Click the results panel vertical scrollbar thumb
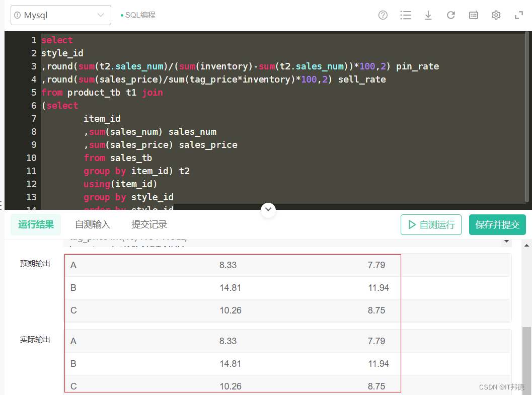Image resolution: width=532 pixels, height=395 pixels. pyautogui.click(x=526, y=360)
